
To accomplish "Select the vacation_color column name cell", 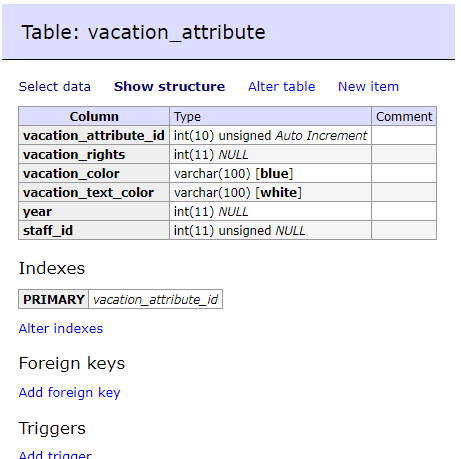I will pos(94,173).
